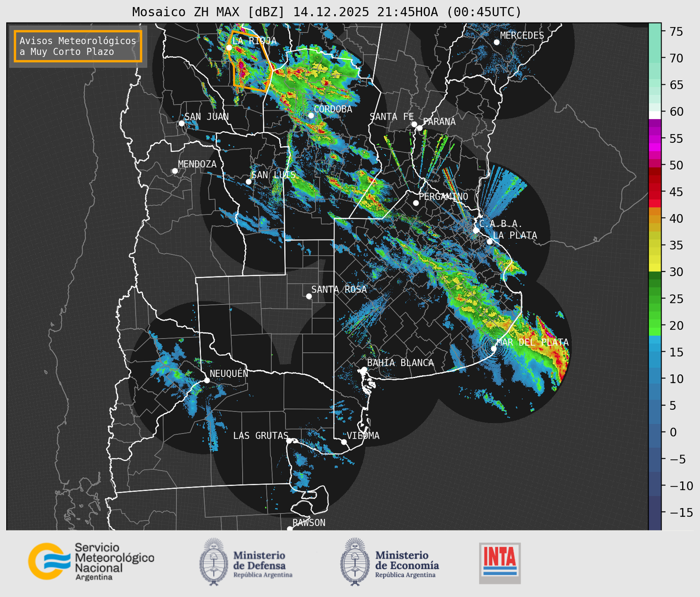Click the 'SANTA ROSA' city label text
Image resolution: width=700 pixels, height=597 pixels.
click(x=339, y=289)
